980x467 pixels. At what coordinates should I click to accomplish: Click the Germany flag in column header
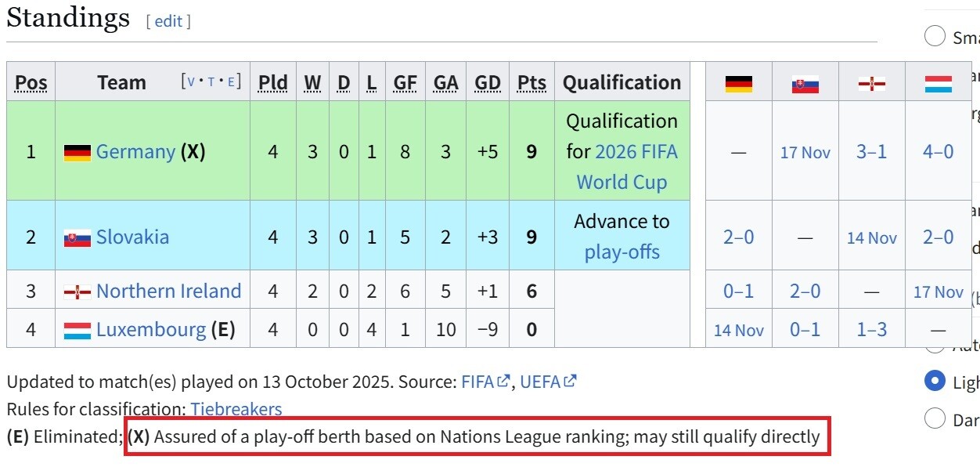[738, 84]
